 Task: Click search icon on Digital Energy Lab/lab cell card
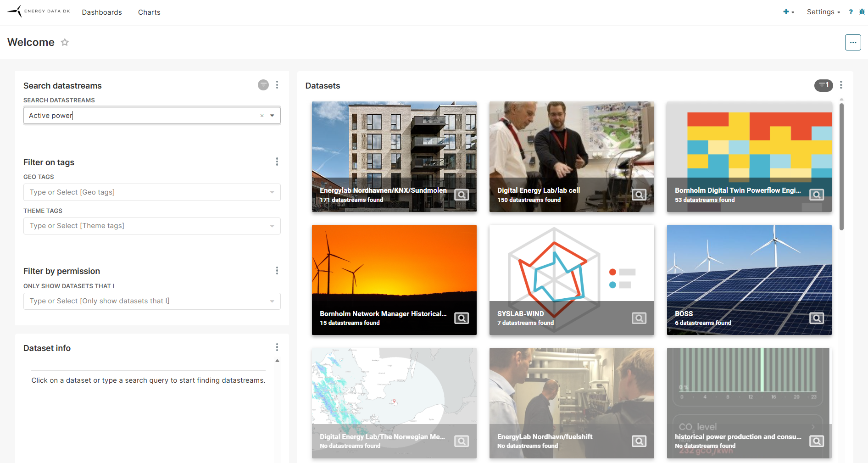pyautogui.click(x=639, y=195)
